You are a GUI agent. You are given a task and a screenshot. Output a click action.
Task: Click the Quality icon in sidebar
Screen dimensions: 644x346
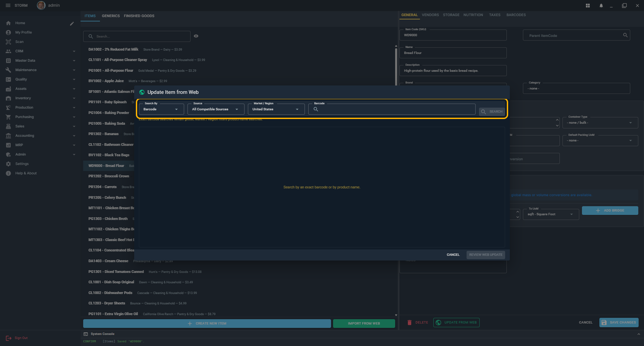8,79
